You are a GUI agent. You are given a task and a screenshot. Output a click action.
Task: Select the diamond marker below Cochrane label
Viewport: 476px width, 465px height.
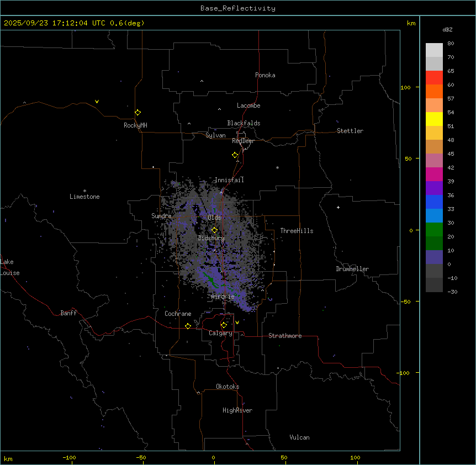coord(188,326)
